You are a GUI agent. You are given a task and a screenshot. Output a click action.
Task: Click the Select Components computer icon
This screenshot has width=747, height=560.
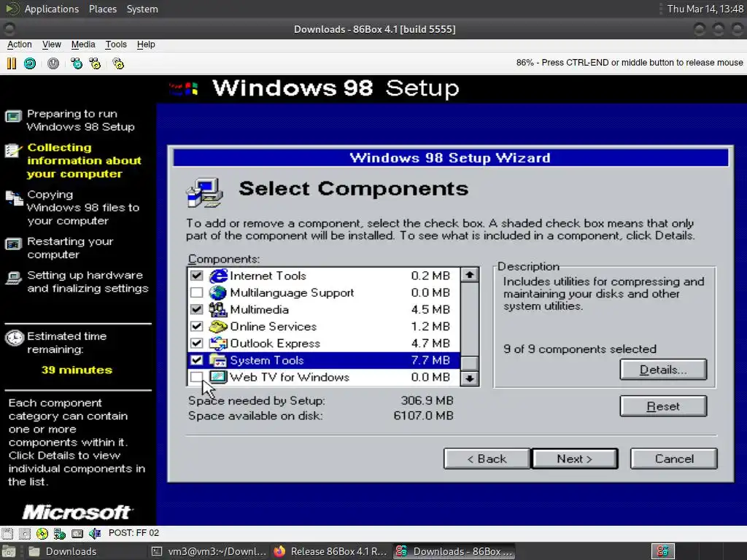tap(204, 192)
